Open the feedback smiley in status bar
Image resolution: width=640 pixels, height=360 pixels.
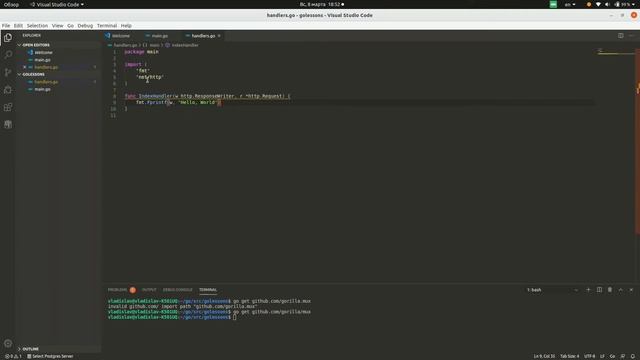coord(622,356)
